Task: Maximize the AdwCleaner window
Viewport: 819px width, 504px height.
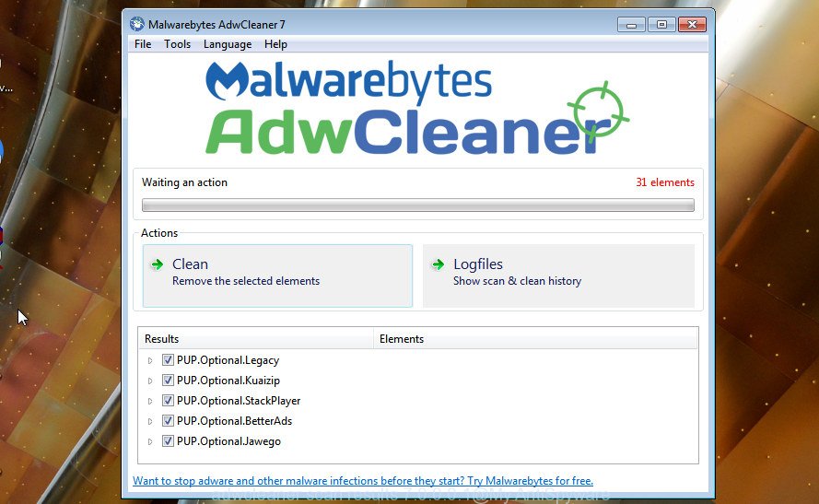Action: [x=661, y=25]
